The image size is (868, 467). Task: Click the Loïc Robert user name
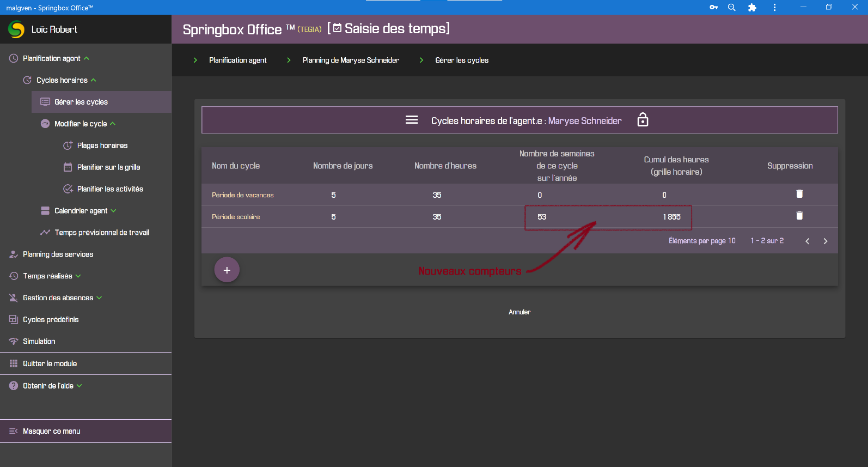coord(54,29)
